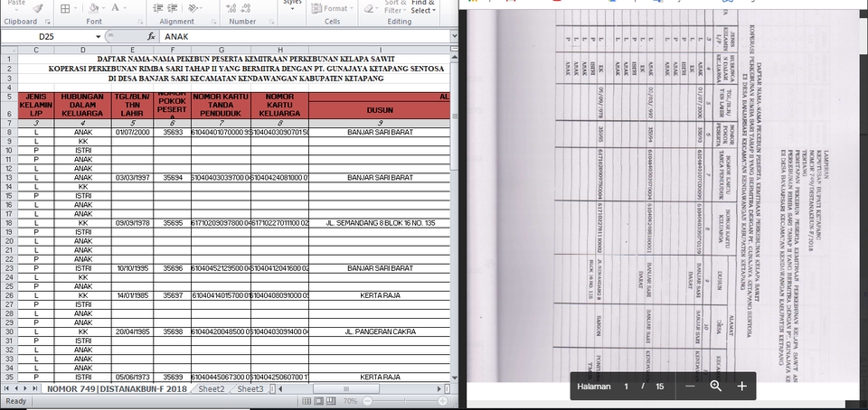Click the magnifier zoom icon in PDF viewer
The height and width of the screenshot is (410, 868).
716,387
